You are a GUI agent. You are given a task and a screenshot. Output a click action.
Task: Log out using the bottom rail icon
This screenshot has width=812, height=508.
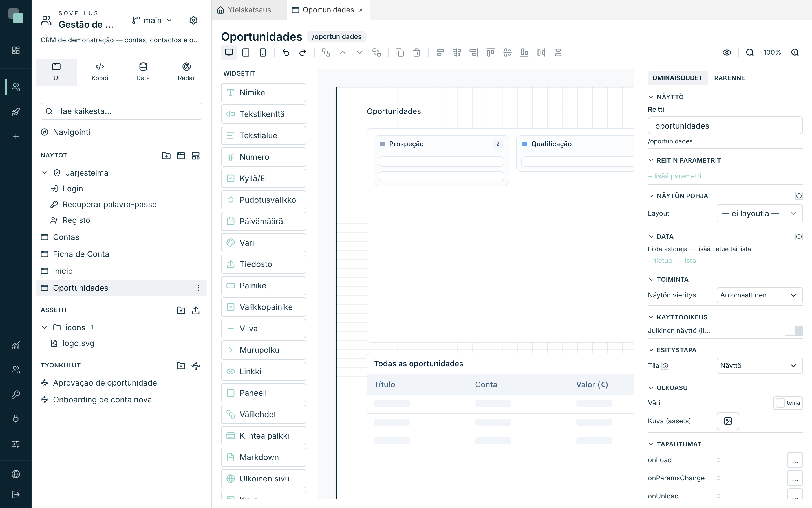pos(16,494)
